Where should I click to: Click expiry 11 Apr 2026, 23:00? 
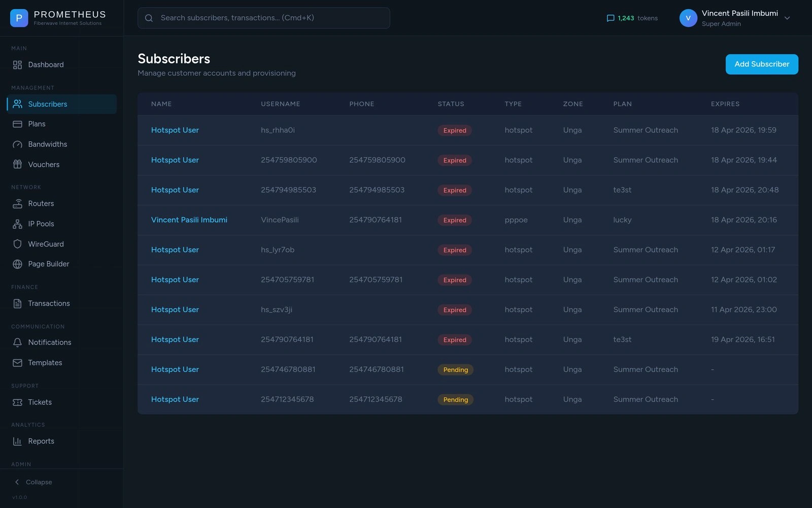(x=744, y=310)
